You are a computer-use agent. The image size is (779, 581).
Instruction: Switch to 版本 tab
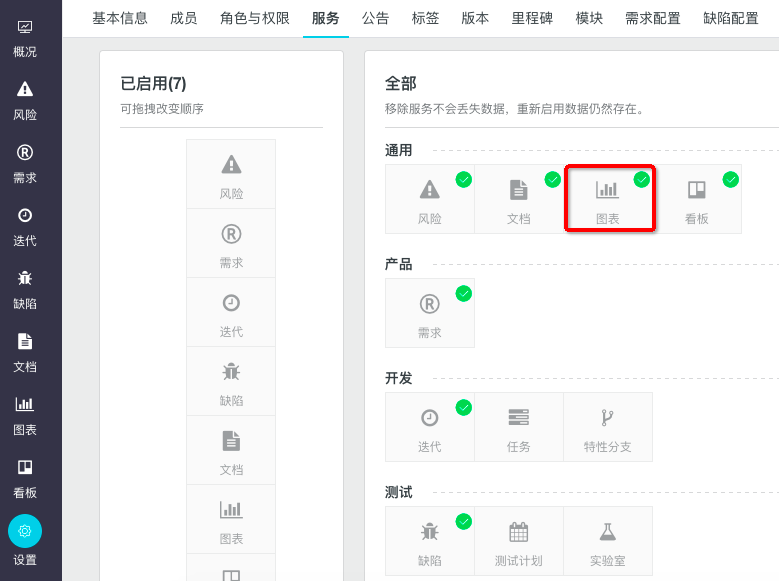coord(475,18)
